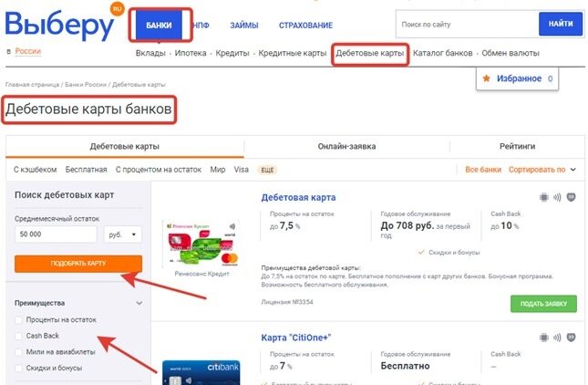
Task: Click the Поиск по сайту search field
Action: [x=468, y=25]
